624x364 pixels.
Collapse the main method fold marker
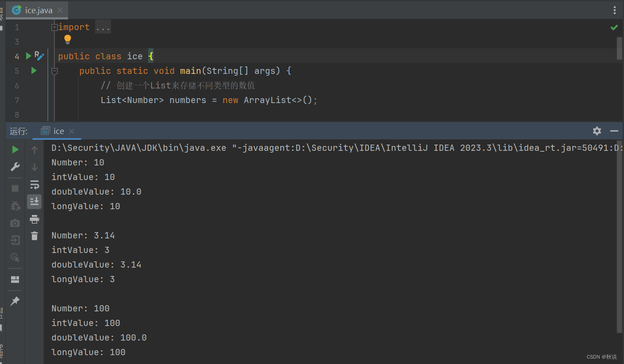tap(54, 71)
